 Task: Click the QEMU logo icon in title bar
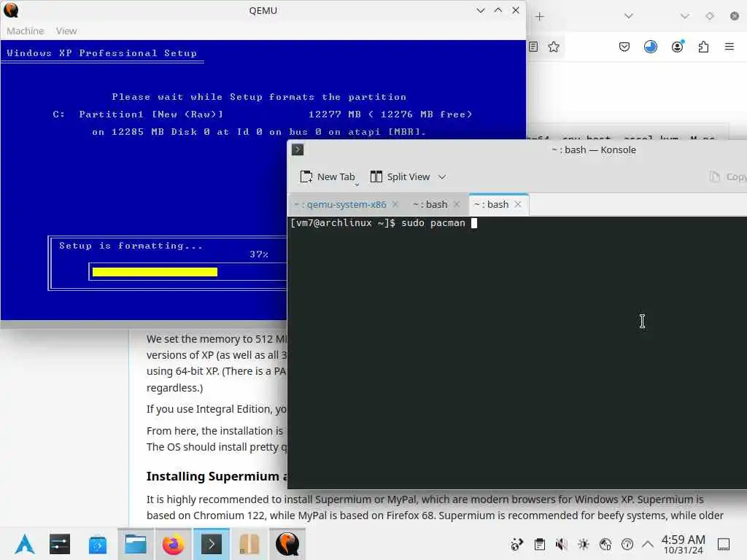pyautogui.click(x=10, y=10)
